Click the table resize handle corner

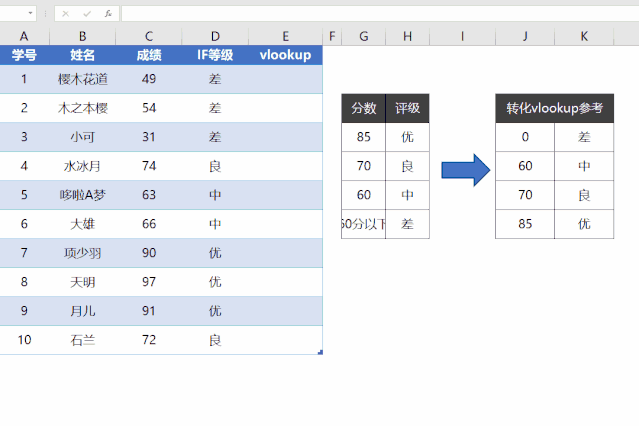click(320, 352)
